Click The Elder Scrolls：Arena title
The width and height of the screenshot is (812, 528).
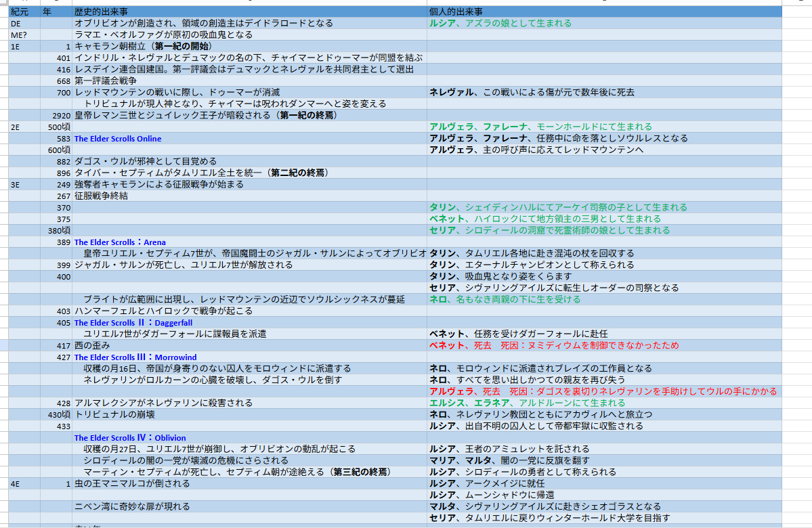[120, 242]
